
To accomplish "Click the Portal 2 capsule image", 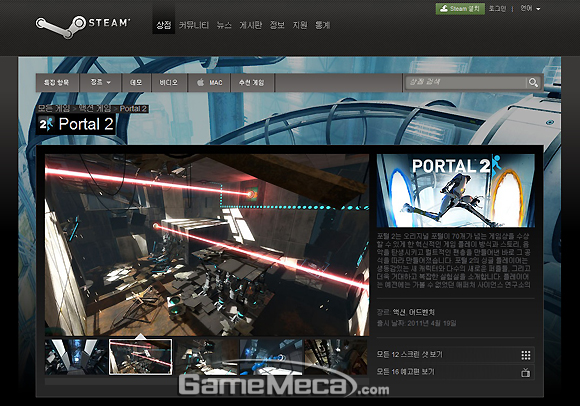I will (x=456, y=190).
